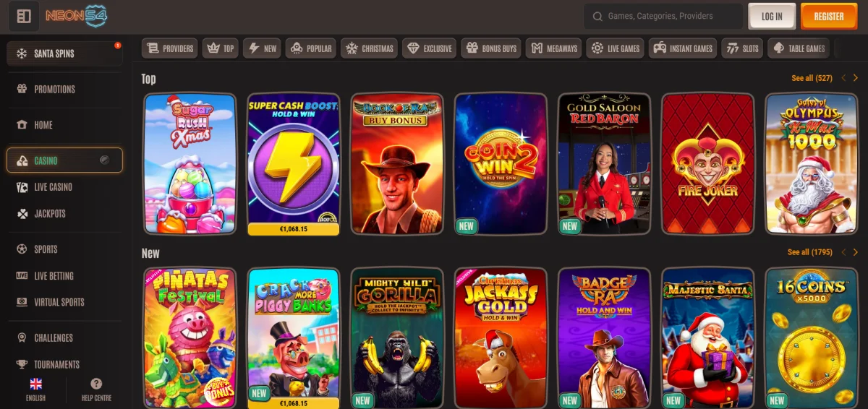Click the Tournaments trophy icon
Viewport: 868px width, 409px height.
pos(22,365)
